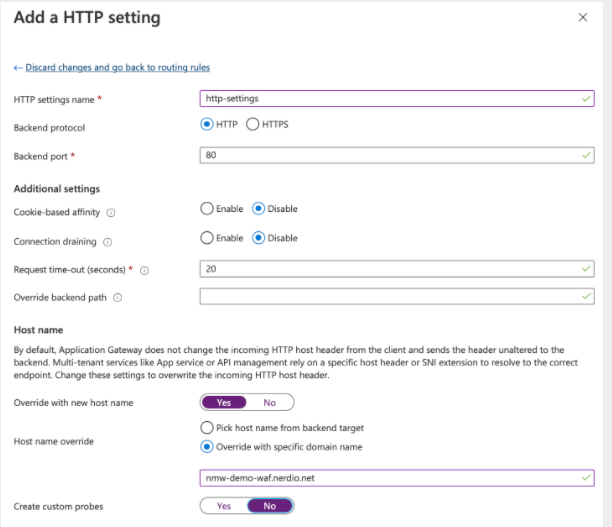This screenshot has width=612, height=527.
Task: Click the back arrow icon beside Discard changes
Action: (18, 68)
